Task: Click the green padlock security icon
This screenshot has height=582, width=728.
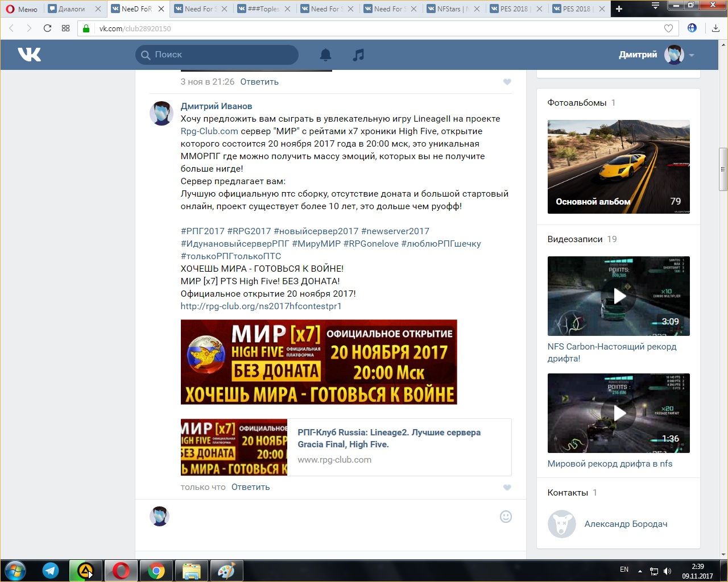Action: (86, 28)
